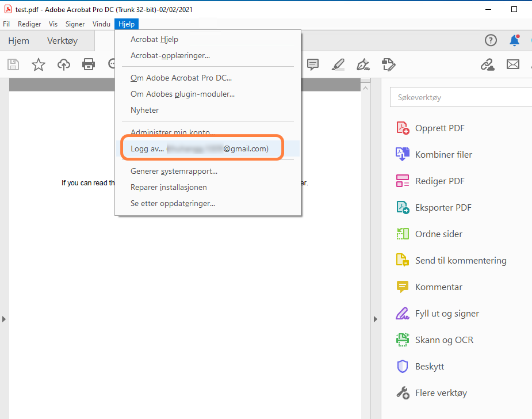Click the print icon in toolbar
Viewport: 532px width, 419px height.
pyautogui.click(x=89, y=64)
